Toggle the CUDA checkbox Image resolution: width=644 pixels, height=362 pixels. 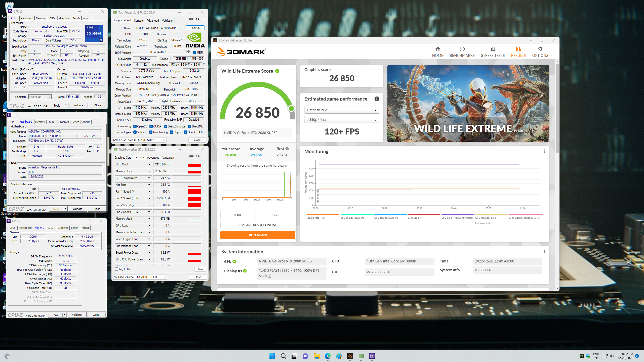point(151,126)
